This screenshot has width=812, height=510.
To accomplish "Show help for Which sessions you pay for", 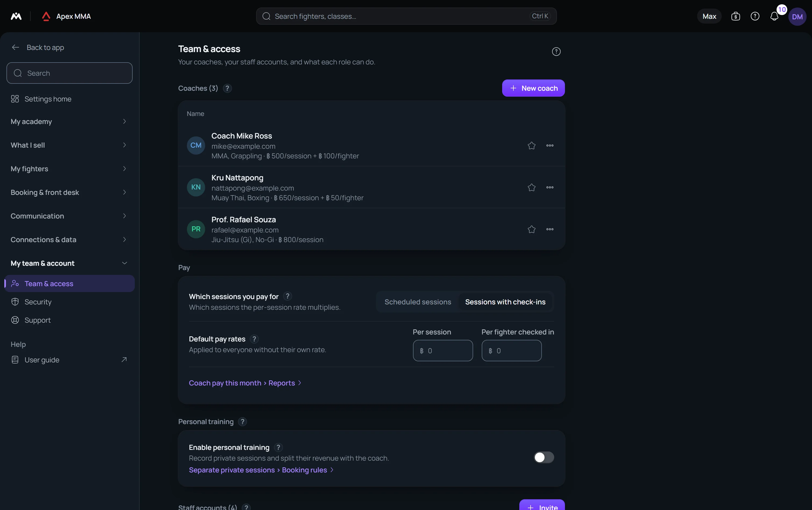I will [x=287, y=296].
